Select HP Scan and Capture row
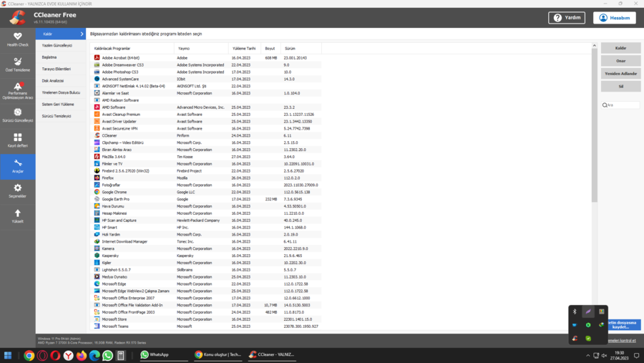Screen dimensions: 644x363 tap(206, 221)
